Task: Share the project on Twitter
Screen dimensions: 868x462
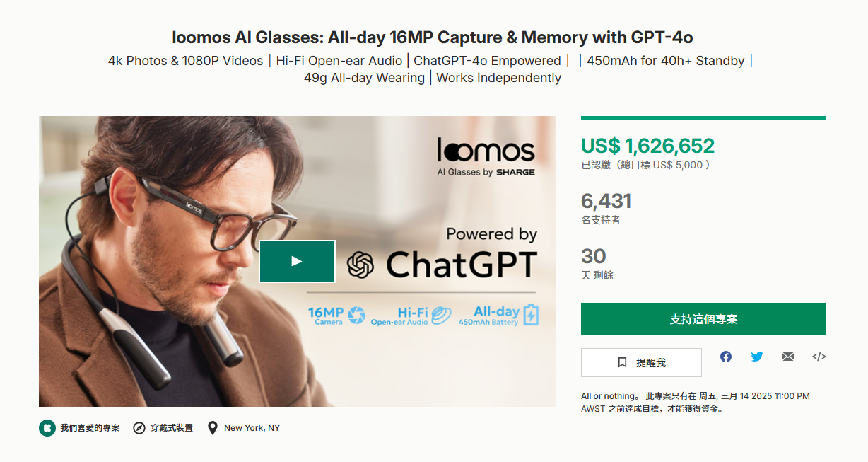Action: point(757,357)
